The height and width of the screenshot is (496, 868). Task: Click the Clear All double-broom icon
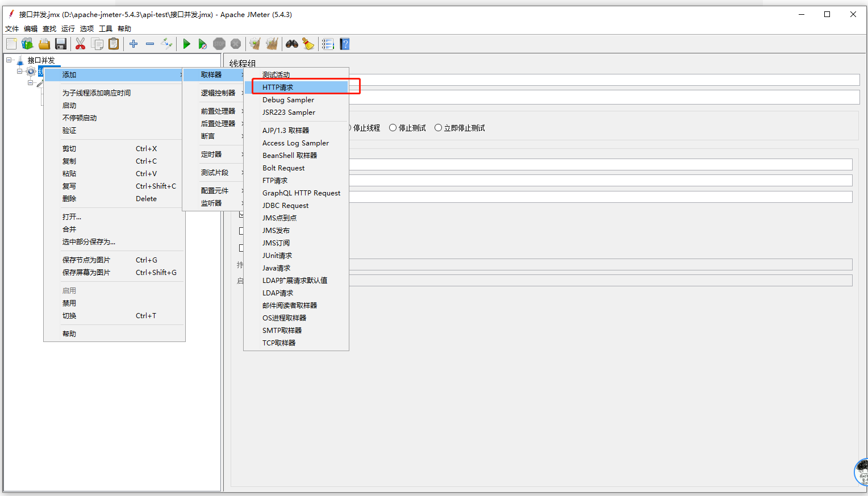(x=272, y=44)
